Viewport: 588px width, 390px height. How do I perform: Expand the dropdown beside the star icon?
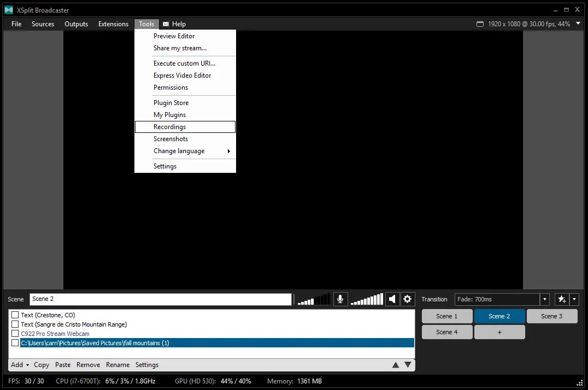pos(574,299)
